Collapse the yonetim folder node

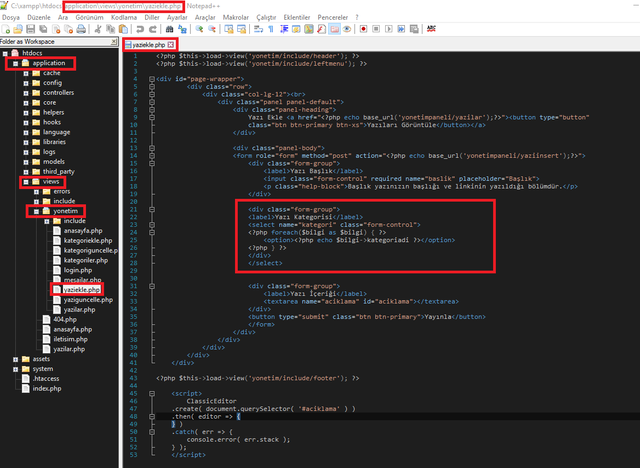coord(36,211)
